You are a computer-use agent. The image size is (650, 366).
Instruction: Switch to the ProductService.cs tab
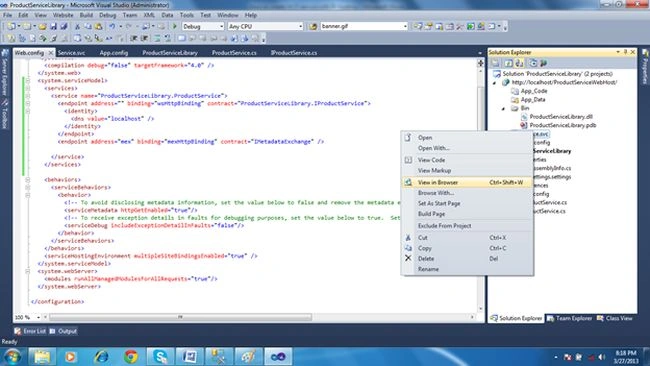tap(234, 53)
